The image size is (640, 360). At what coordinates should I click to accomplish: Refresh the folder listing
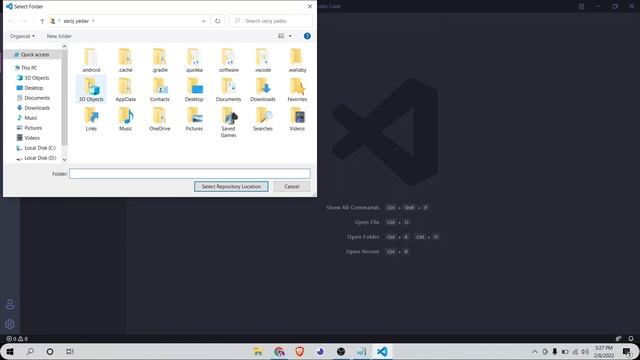218,21
